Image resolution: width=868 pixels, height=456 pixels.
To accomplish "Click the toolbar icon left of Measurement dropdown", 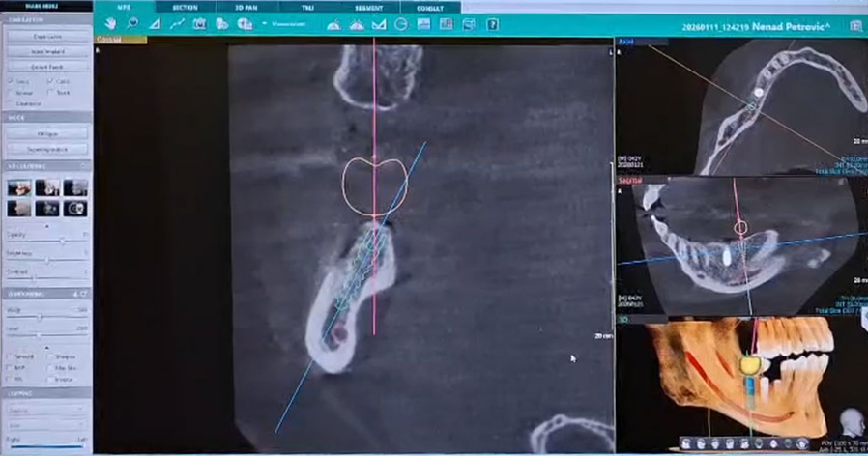I will coord(245,24).
